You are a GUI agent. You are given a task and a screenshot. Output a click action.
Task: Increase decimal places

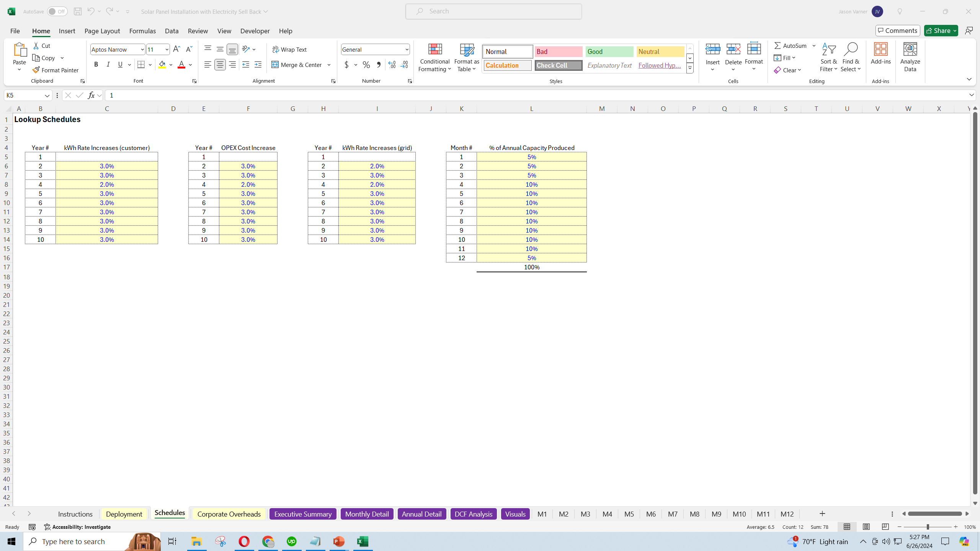(x=392, y=65)
